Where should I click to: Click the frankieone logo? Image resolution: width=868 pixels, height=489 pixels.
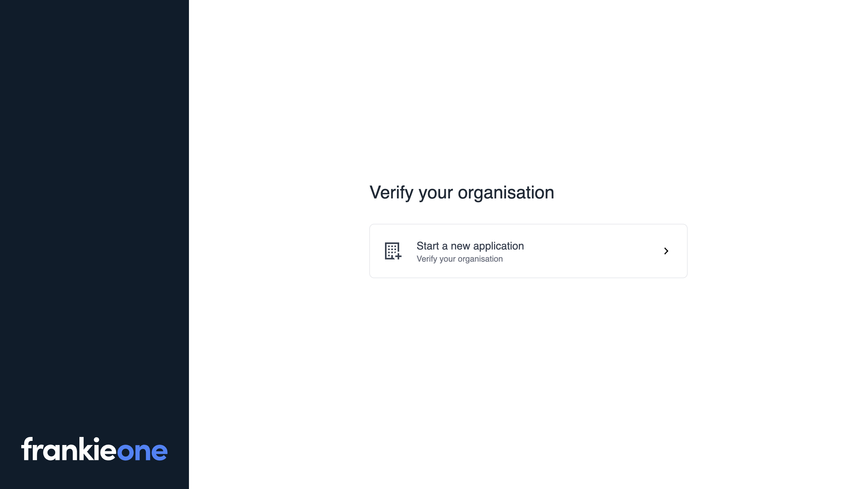[x=94, y=451]
